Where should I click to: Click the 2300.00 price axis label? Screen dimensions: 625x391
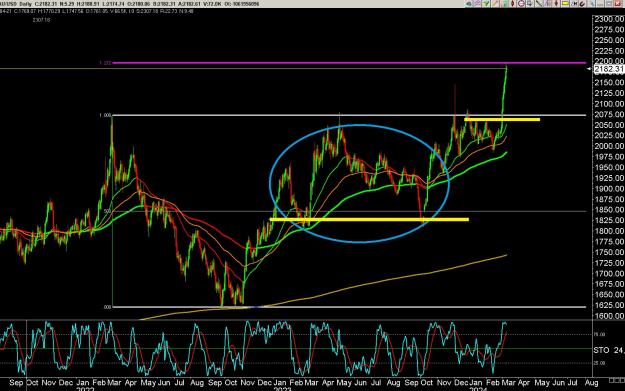coord(609,19)
